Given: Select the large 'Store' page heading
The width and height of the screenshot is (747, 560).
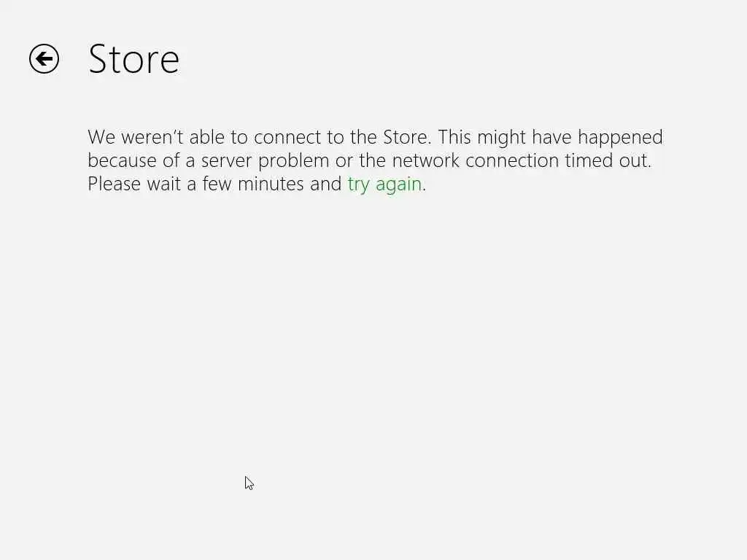Looking at the screenshot, I should tap(134, 59).
